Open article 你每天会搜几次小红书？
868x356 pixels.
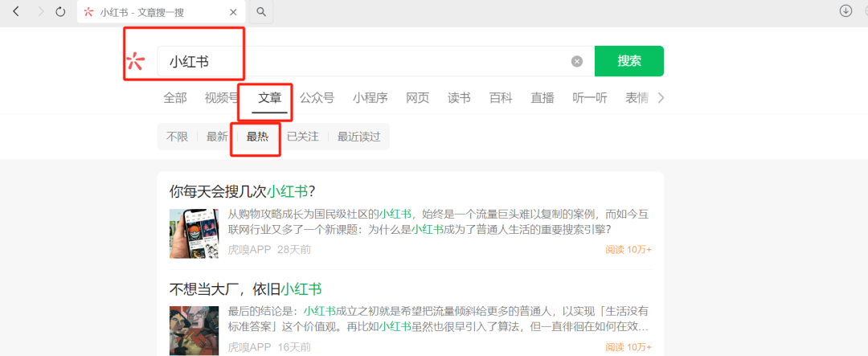tap(243, 191)
